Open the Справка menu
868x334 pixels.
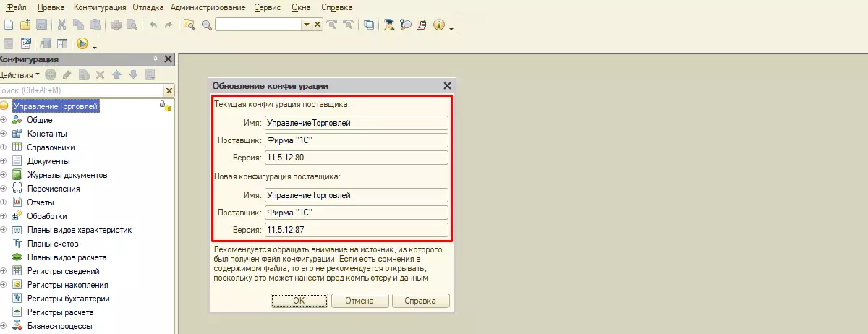pyautogui.click(x=336, y=7)
